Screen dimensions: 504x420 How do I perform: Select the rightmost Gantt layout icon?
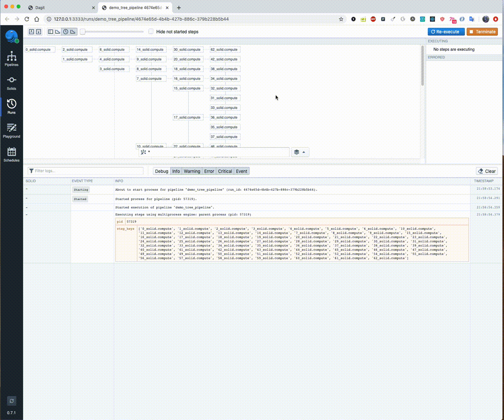pos(73,31)
